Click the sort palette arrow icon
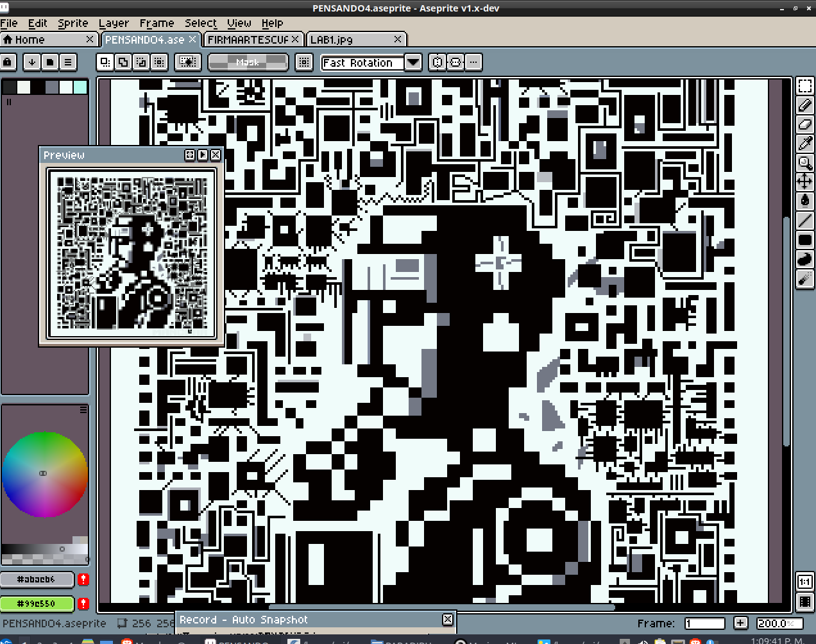The width and height of the screenshot is (816, 644). 31,62
